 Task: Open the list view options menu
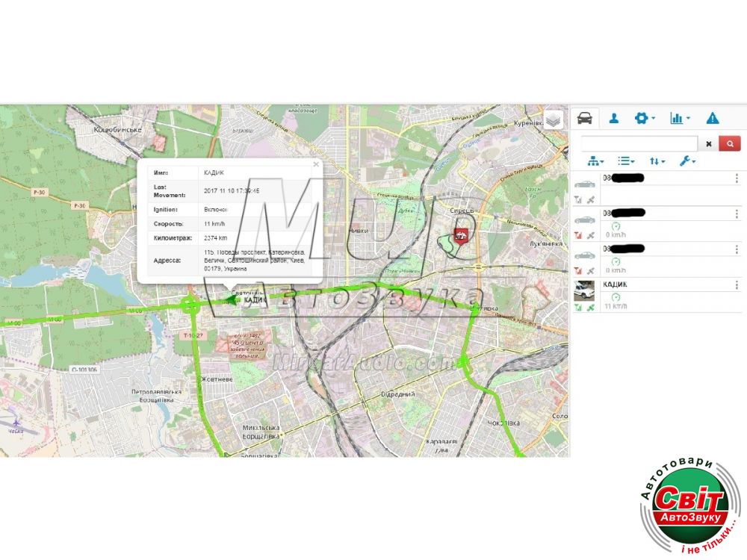(x=626, y=161)
